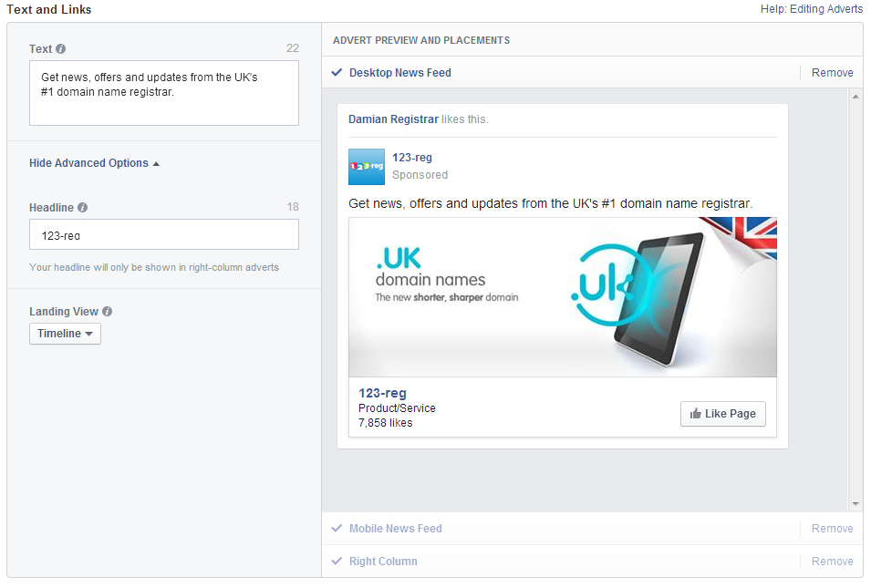Click the headline right-column adverts note
This screenshot has height=588, width=871.
click(x=154, y=267)
